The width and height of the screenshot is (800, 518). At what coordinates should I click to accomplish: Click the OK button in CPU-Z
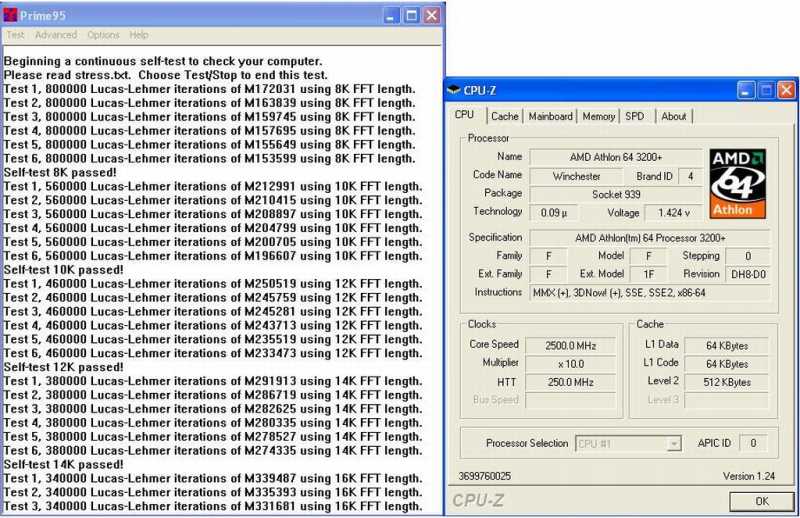(762, 501)
